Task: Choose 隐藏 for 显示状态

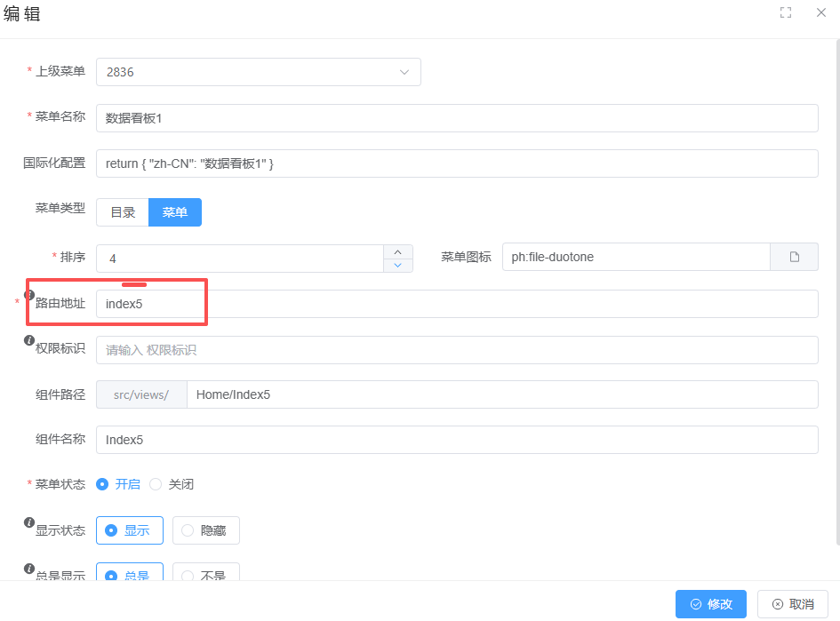Action: pos(205,530)
